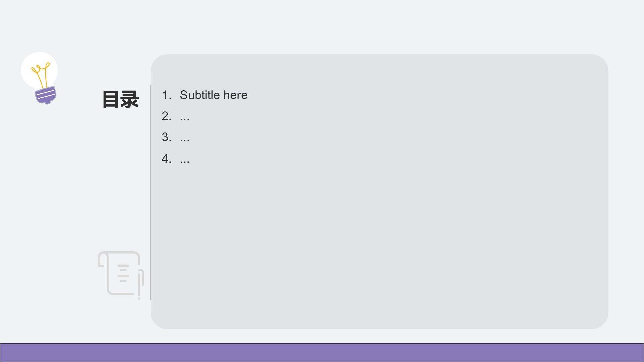Select the ellipsis text of item 4
Screen dimensions: 644x362
point(185,159)
